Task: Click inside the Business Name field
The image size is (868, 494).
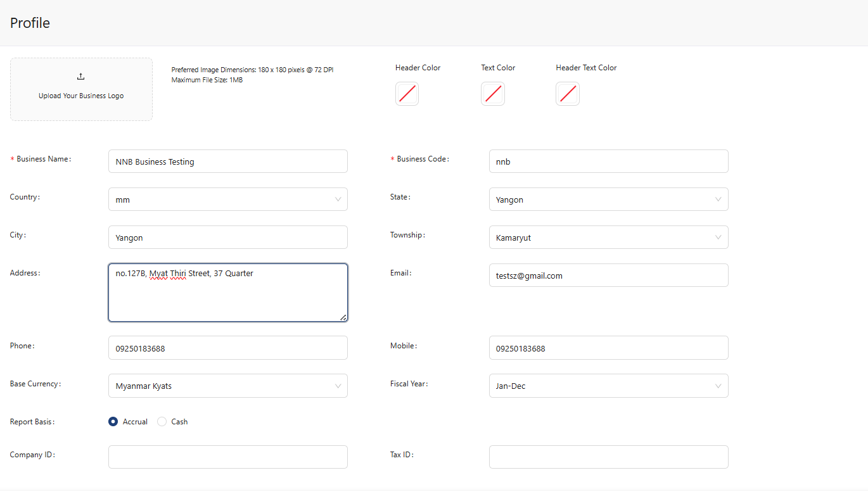Action: point(227,161)
